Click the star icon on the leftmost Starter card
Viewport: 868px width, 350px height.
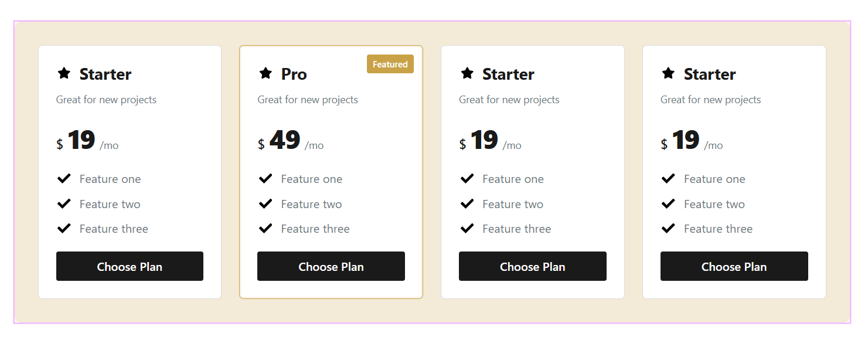pos(64,73)
